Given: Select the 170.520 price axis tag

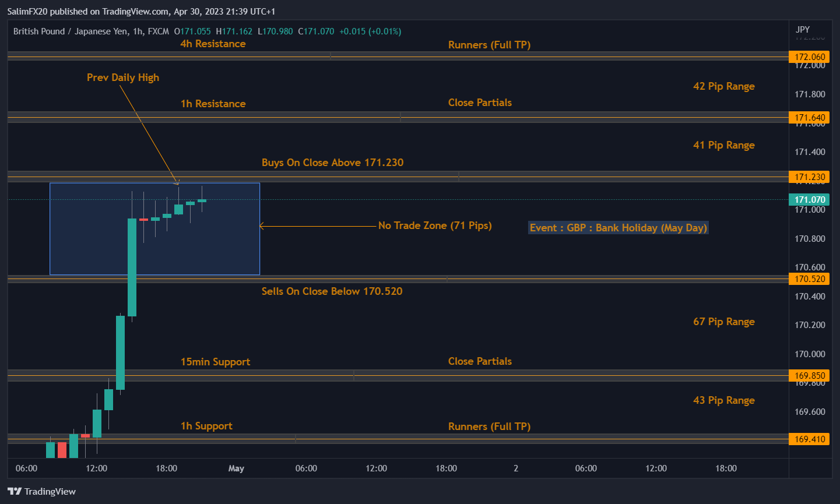Looking at the screenshot, I should 810,279.
